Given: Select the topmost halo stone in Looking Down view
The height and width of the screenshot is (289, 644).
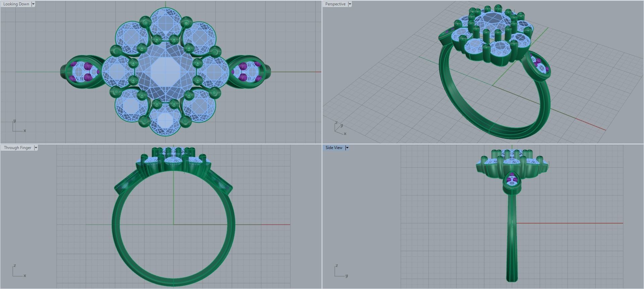Looking at the screenshot, I should (165, 23).
